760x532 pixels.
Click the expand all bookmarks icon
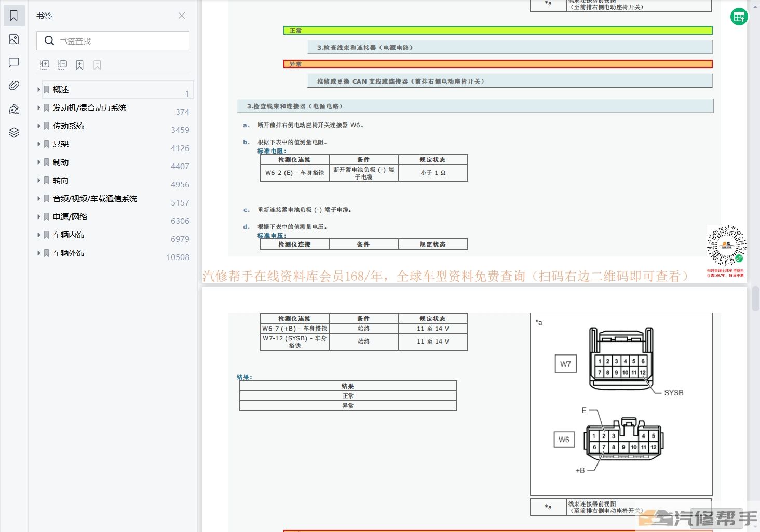[x=45, y=65]
